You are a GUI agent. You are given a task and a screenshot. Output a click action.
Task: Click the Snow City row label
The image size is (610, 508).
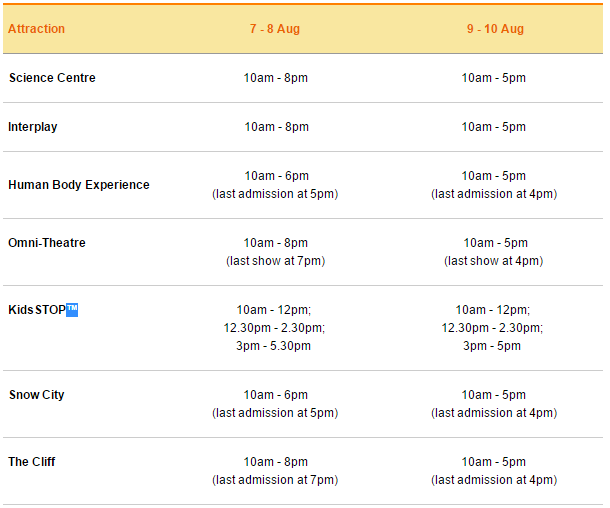[37, 395]
